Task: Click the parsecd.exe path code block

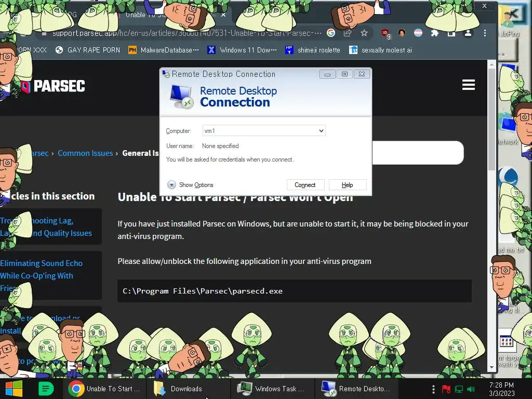Action: [x=295, y=291]
